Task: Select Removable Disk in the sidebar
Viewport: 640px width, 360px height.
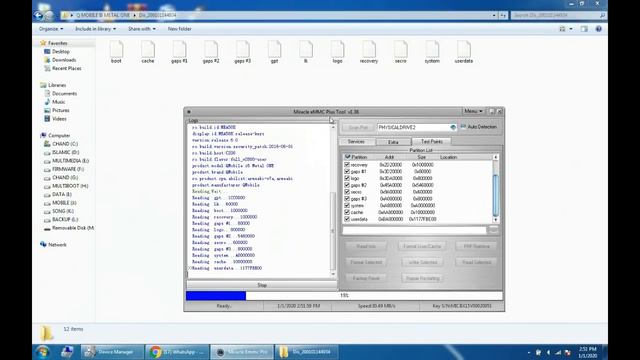Action: click(x=69, y=228)
